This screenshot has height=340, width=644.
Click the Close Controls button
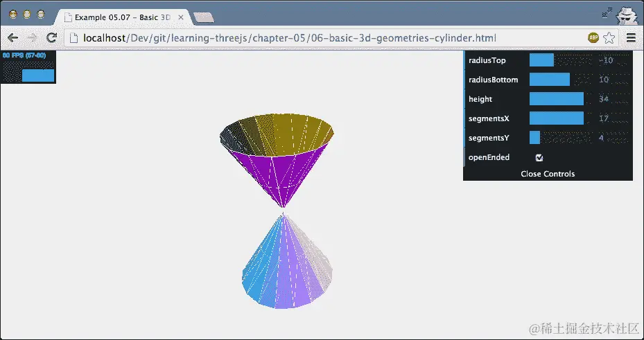pos(548,174)
